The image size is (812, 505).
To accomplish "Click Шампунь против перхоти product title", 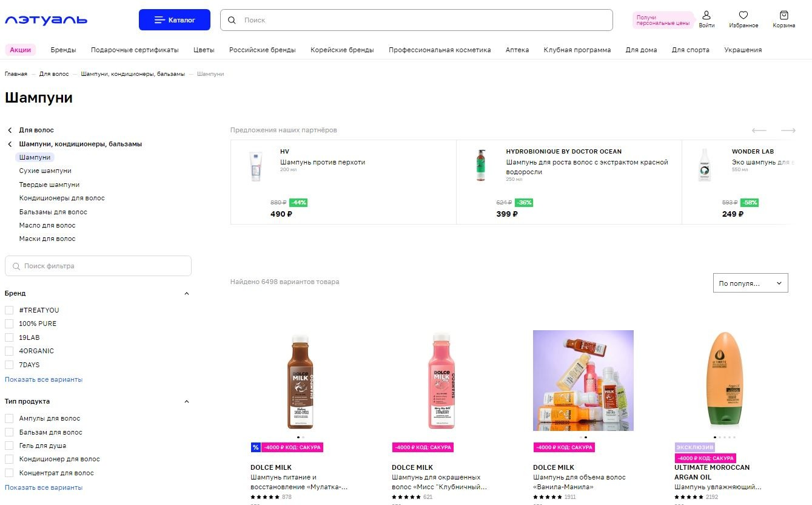I will pyautogui.click(x=323, y=162).
